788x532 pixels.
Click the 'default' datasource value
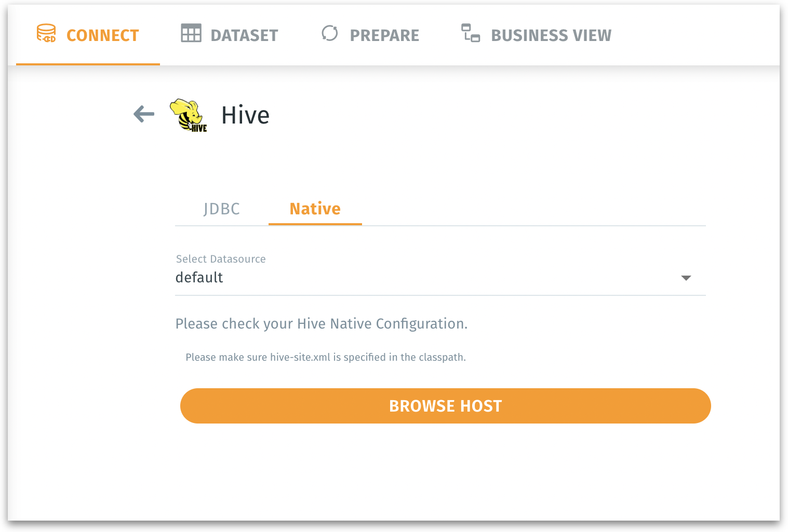click(199, 278)
